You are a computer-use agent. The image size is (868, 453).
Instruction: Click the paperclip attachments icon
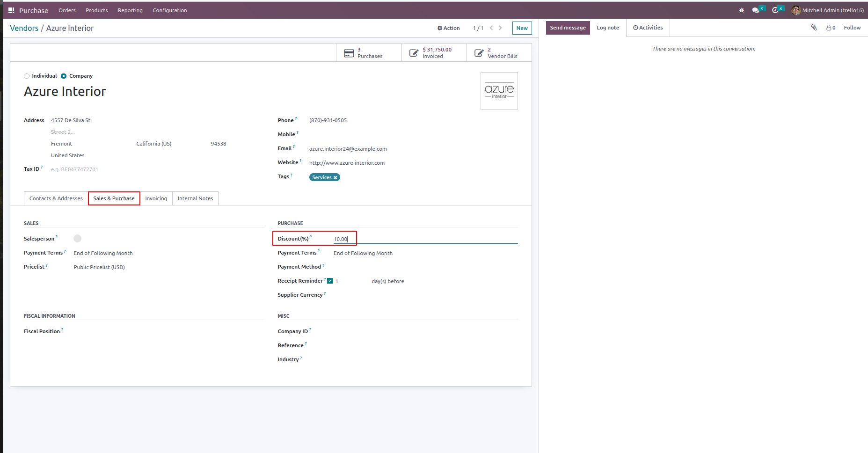[x=814, y=28]
